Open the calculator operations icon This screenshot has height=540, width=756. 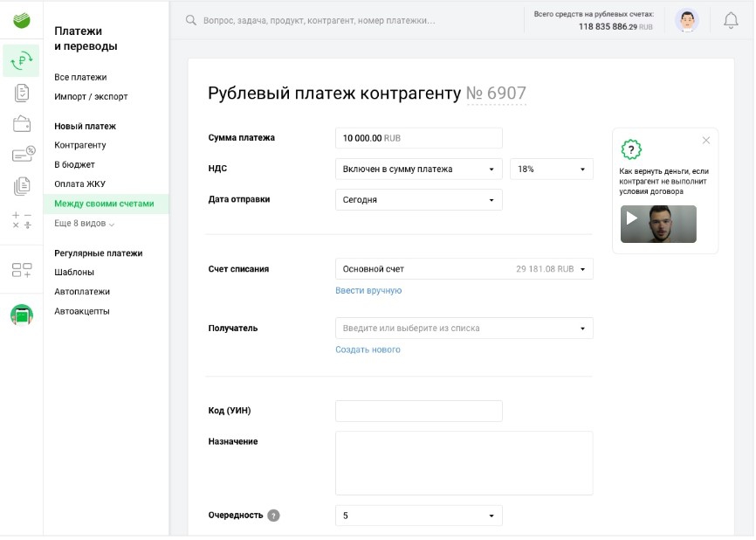point(22,219)
